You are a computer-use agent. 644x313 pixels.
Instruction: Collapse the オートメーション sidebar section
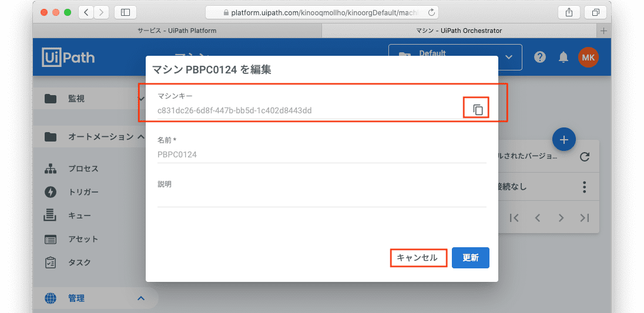(89, 137)
